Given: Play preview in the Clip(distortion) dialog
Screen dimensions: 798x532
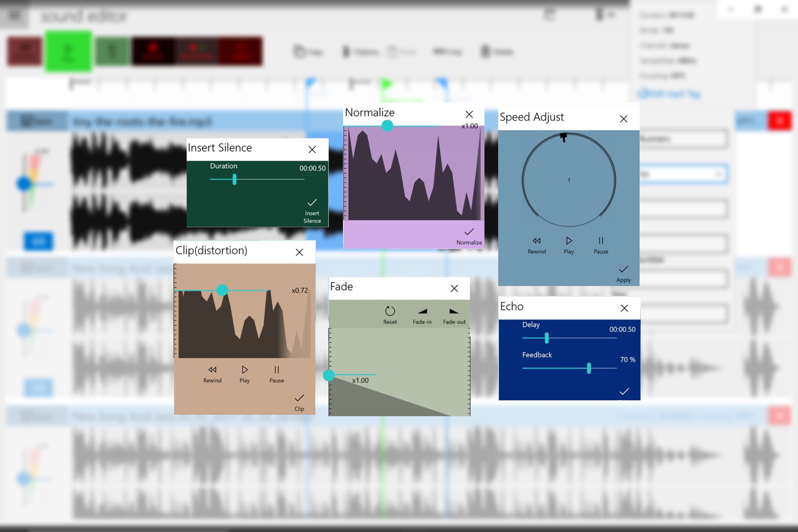Looking at the screenshot, I should pos(244,370).
